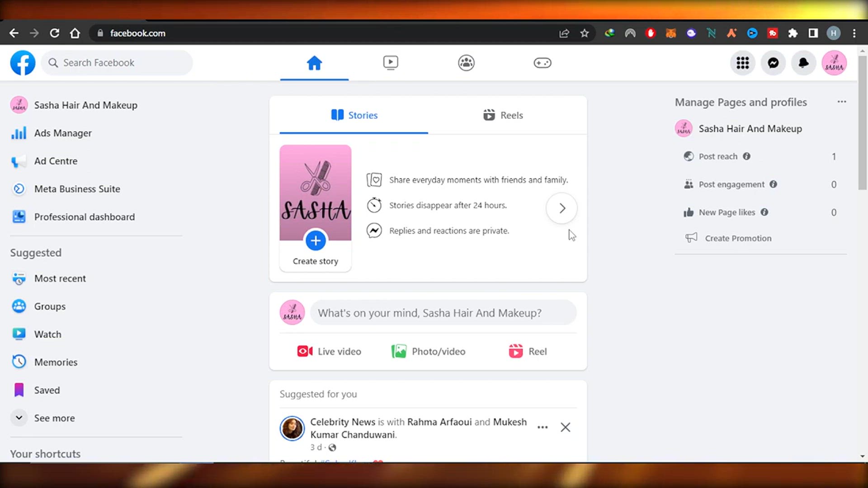Click the Sasha story thumbnail
Image resolution: width=868 pixels, height=488 pixels.
pos(316,193)
